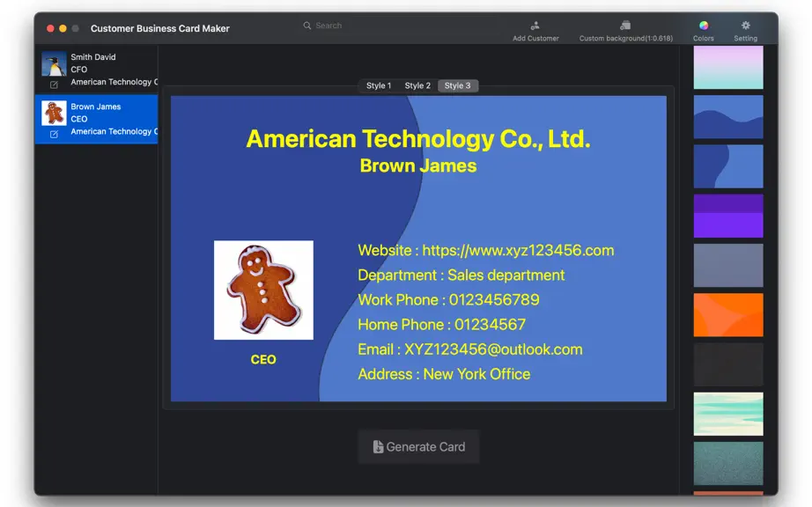Choose the gray-blue solid background
The height and width of the screenshot is (507, 812).
(x=728, y=266)
